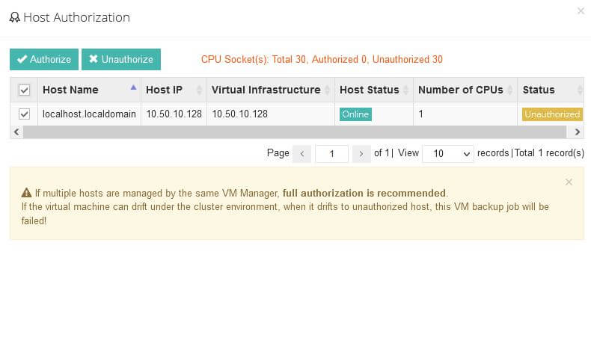Click the CPU Socket(s) summary text
Image resolution: width=591 pixels, height=364 pixels.
[x=322, y=60]
